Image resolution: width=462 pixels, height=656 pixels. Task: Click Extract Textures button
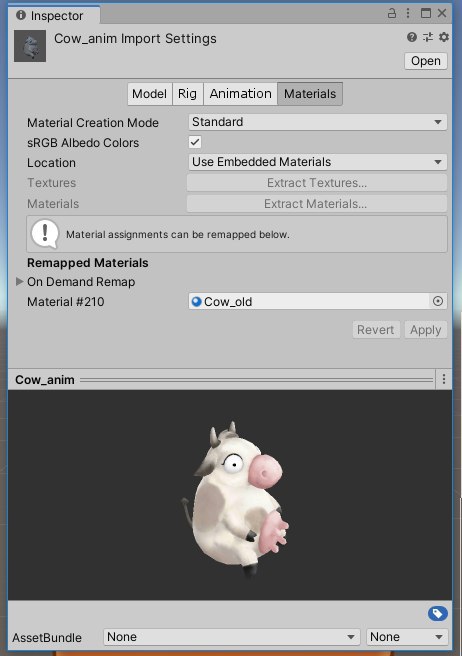pyautogui.click(x=317, y=183)
